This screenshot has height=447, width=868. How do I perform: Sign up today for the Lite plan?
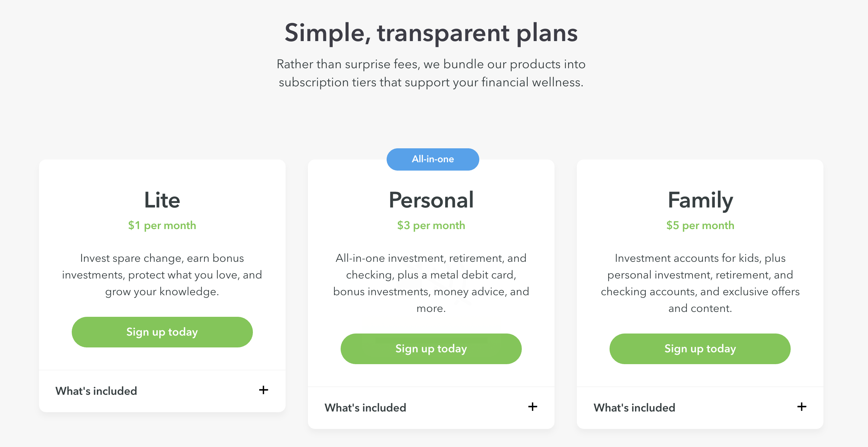point(162,332)
